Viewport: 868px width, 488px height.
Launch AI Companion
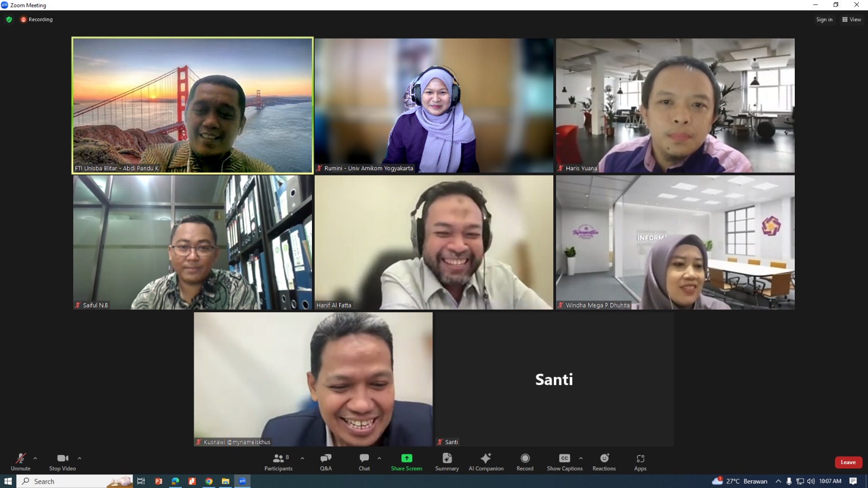click(x=486, y=461)
